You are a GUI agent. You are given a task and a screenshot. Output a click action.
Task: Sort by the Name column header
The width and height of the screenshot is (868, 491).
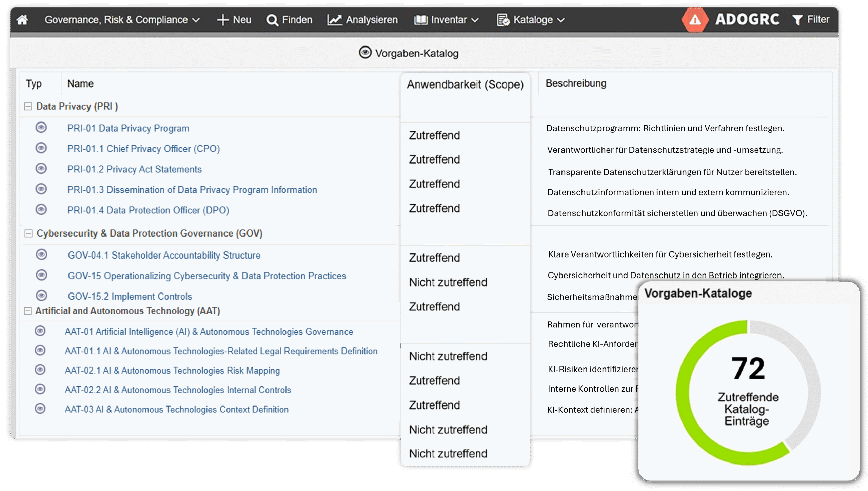tap(80, 83)
